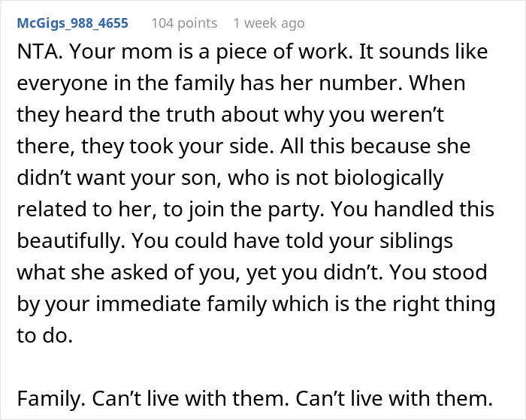Viewport: 526px width, 420px height.
Task: Click the line starting didn't want your son
Action: pos(230,178)
